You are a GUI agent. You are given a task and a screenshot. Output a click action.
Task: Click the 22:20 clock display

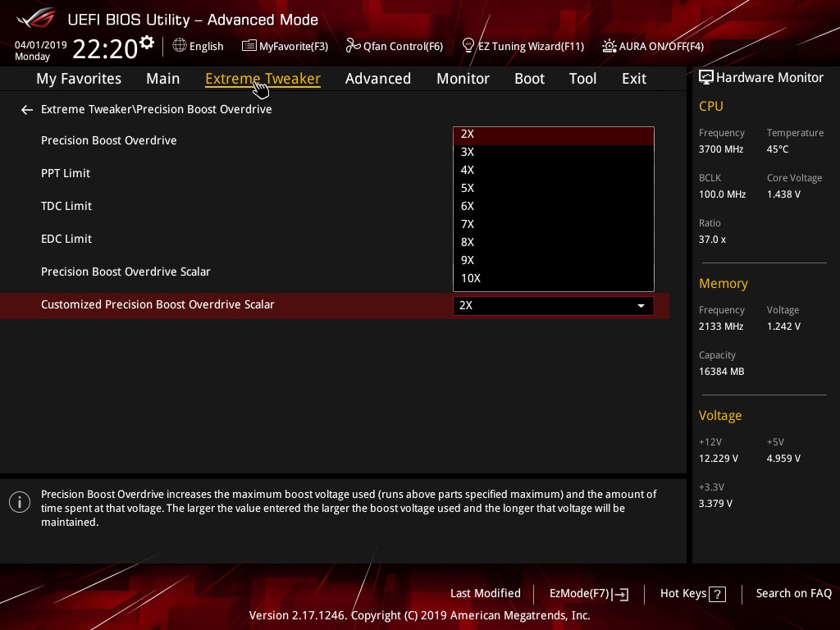[105, 48]
